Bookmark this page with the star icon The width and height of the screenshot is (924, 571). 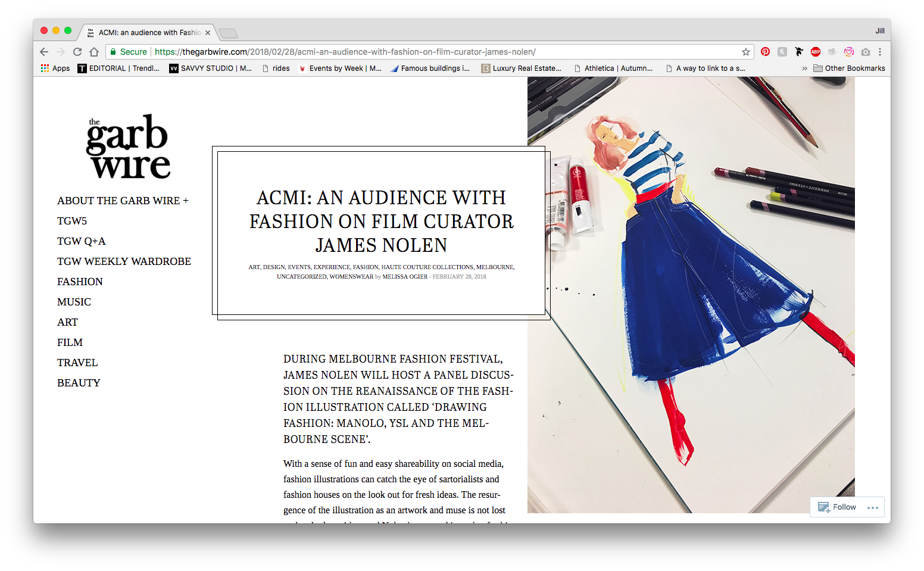click(x=746, y=52)
